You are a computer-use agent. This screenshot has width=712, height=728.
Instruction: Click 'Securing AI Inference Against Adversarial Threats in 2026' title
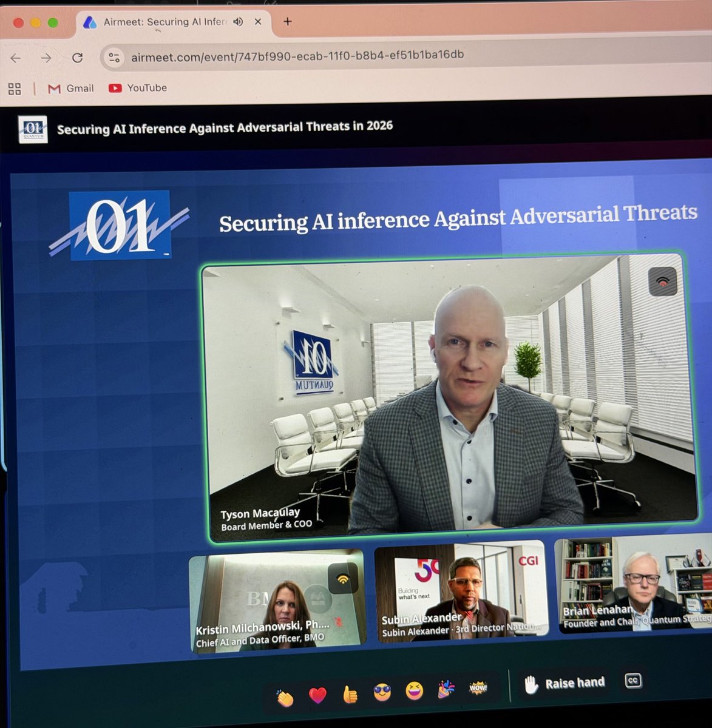point(225,128)
